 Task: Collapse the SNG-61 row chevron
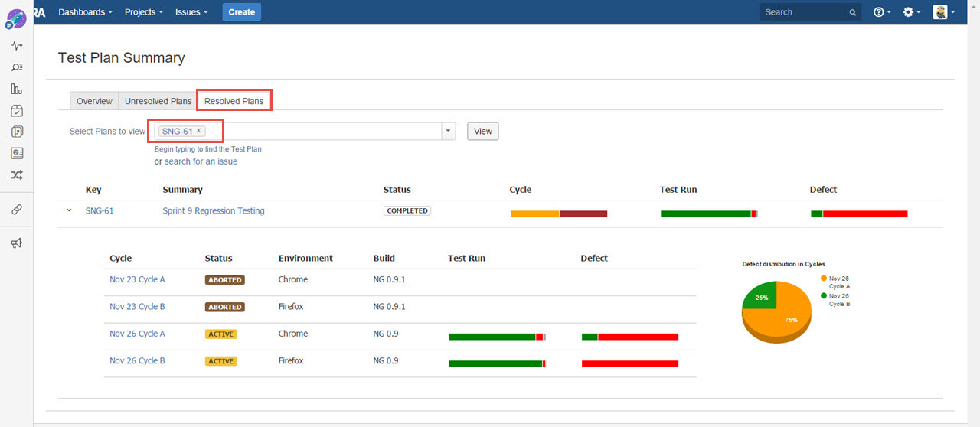click(69, 210)
